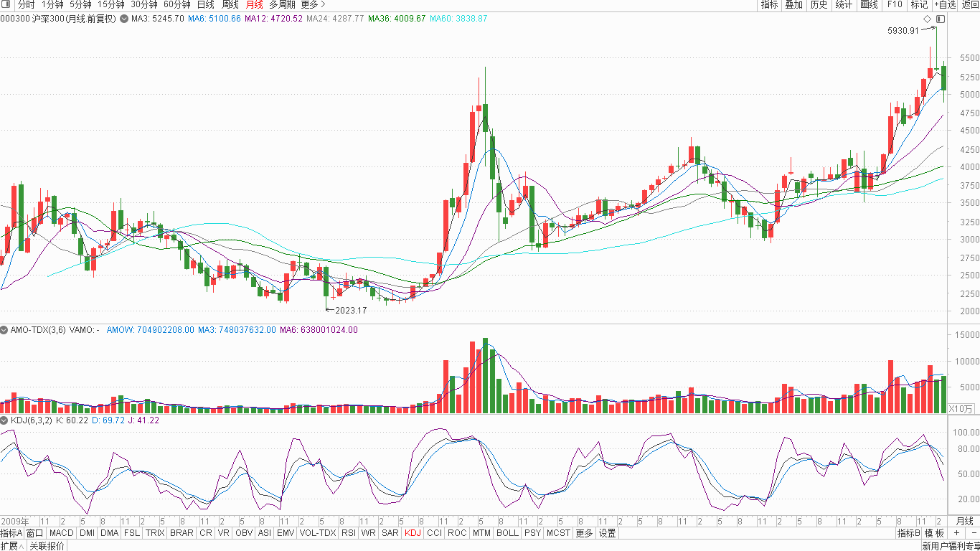980x551 pixels.
Task: Click the 标记 mark button
Action: tap(919, 4)
